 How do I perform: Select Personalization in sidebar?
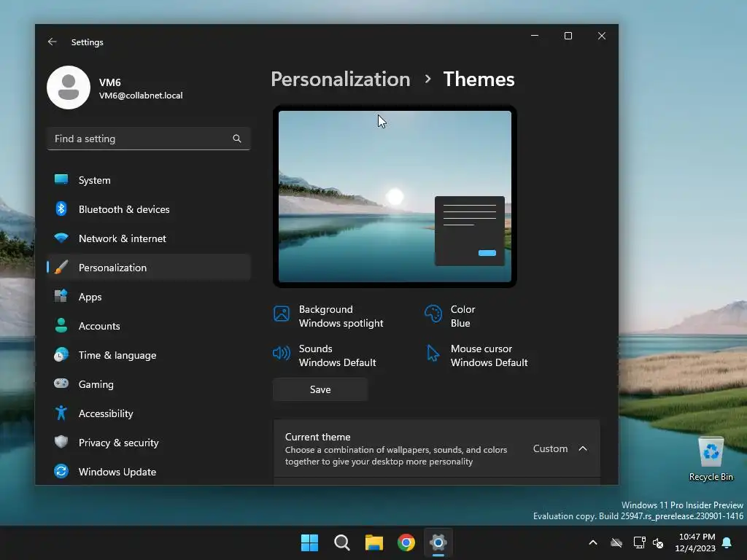point(149,267)
